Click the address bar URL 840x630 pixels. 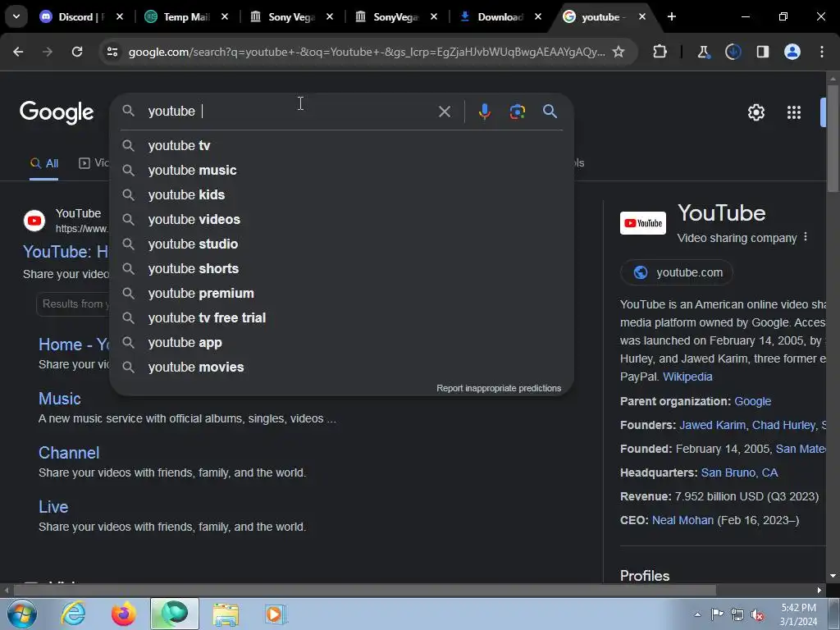tap(367, 52)
